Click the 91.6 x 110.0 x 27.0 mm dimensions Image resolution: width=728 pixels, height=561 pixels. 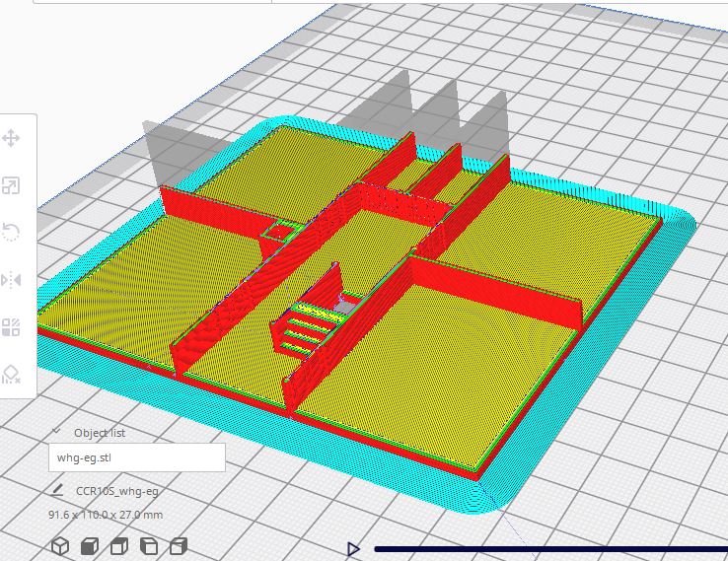pyautogui.click(x=105, y=515)
